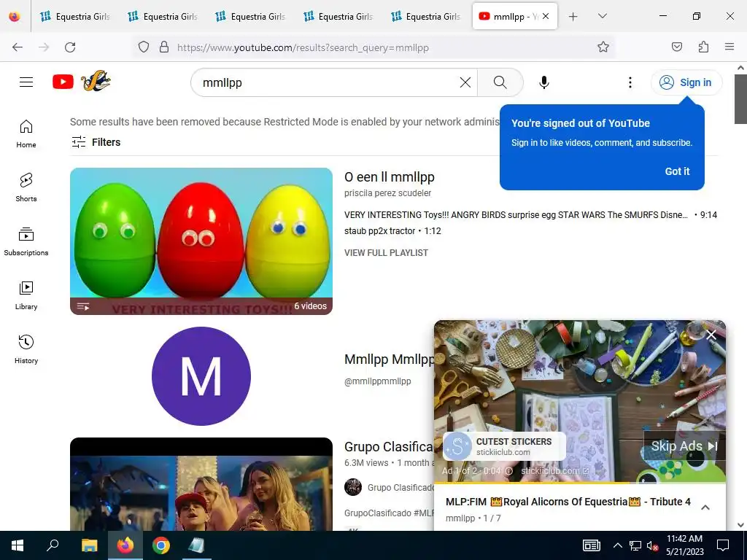747x560 pixels.
Task: Switch to the fifth Equestria Girls tab
Action: 425,16
